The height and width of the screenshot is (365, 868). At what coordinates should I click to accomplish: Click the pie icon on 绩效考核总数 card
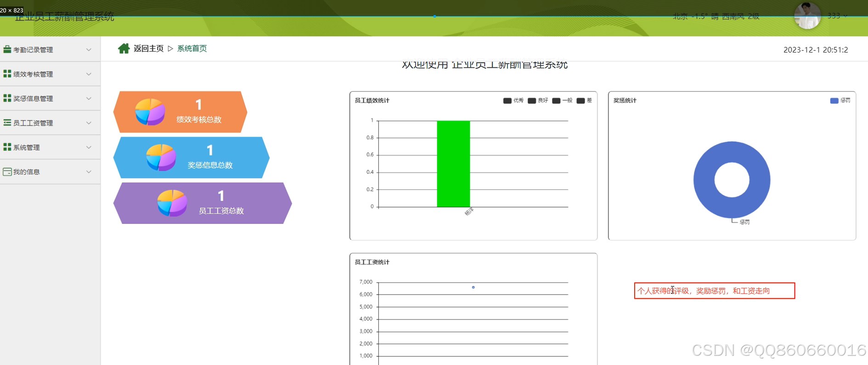(x=150, y=112)
